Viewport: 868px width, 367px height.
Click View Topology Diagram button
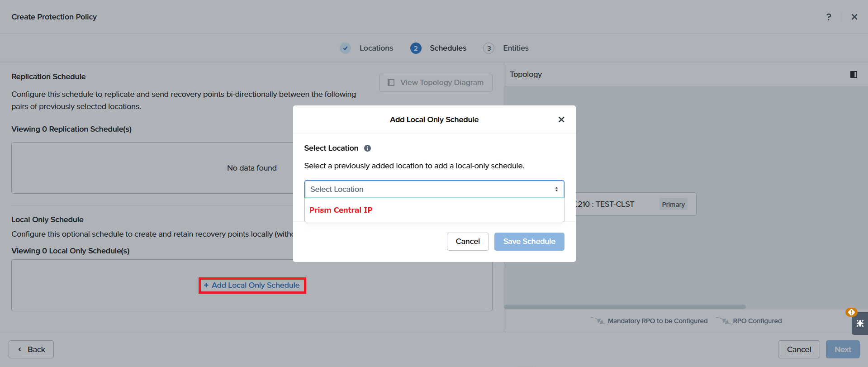click(436, 83)
